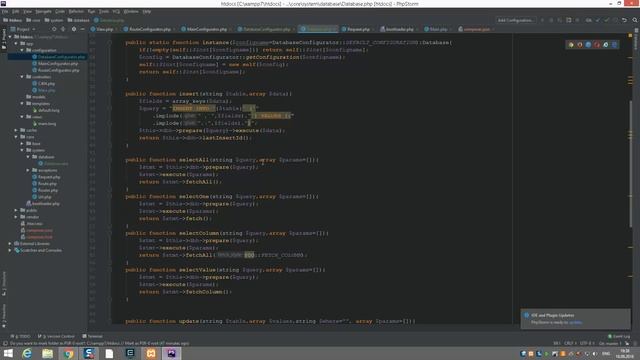This screenshot has height=360, width=640.
Task: Click the database breadcrumb in navigation bar
Action: pyautogui.click(x=78, y=20)
